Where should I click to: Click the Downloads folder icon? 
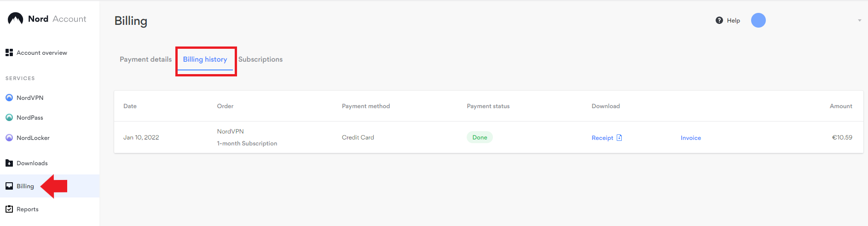tap(9, 163)
